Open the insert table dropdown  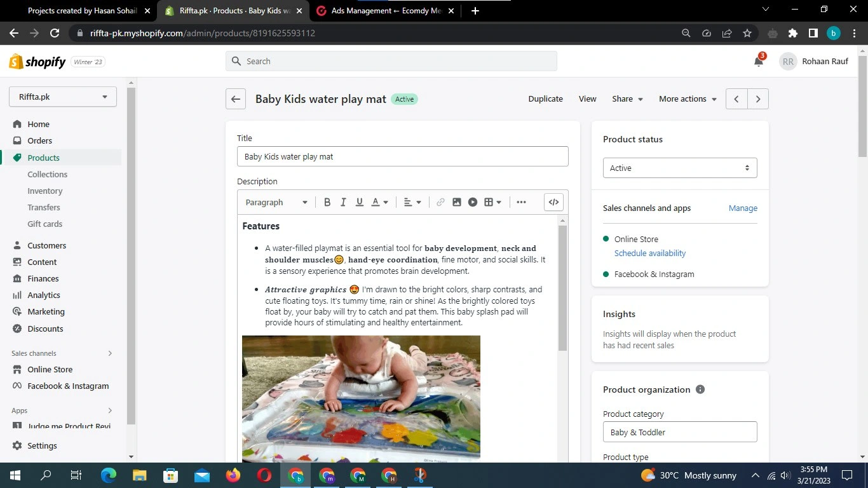[x=493, y=202]
